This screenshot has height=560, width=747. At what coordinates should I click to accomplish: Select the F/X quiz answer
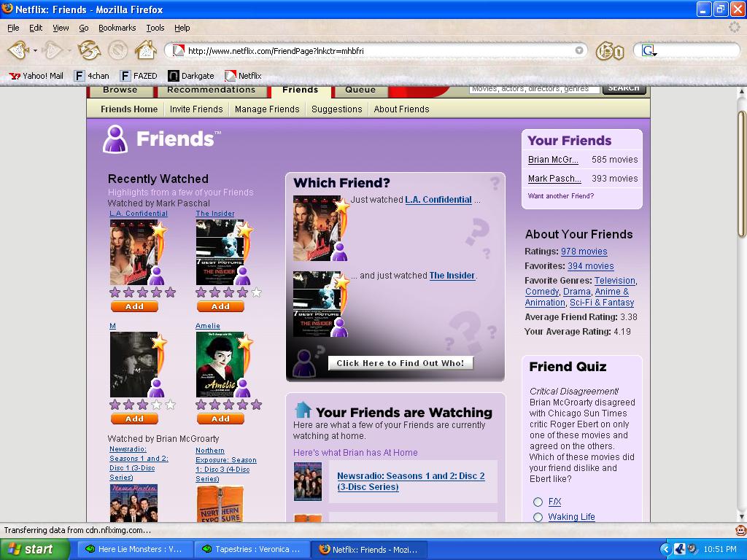coord(538,502)
